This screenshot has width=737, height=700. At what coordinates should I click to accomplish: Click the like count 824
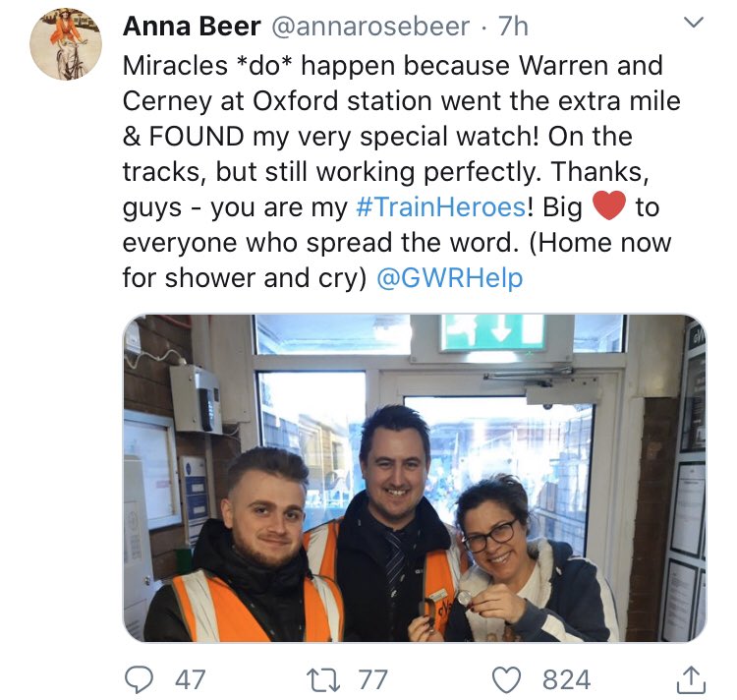point(566,679)
